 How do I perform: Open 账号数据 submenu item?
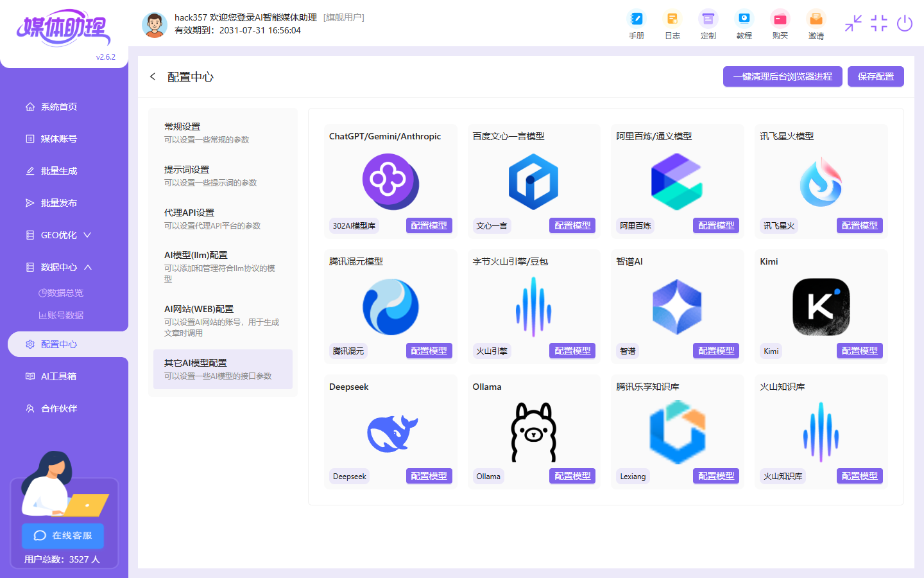pos(61,315)
